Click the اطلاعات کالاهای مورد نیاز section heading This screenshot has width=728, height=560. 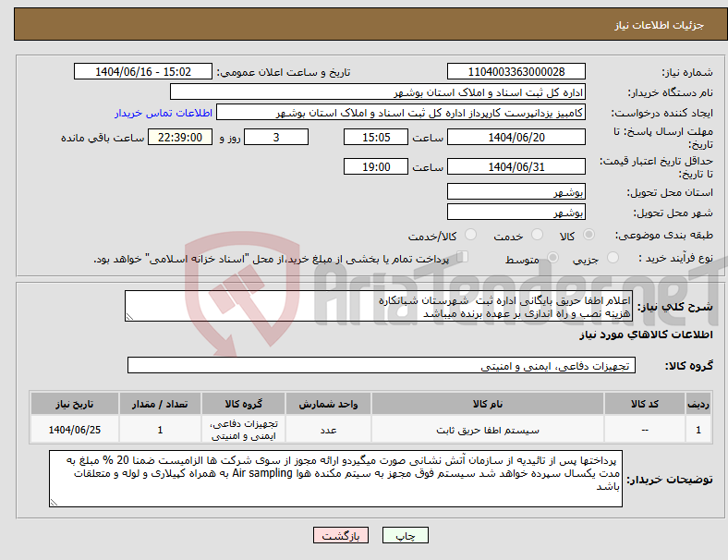(646, 335)
